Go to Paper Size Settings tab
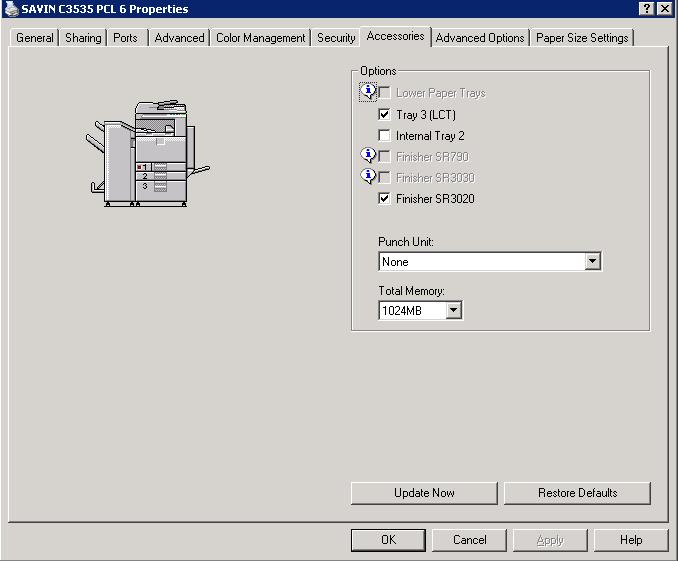This screenshot has width=678, height=561. 582,38
